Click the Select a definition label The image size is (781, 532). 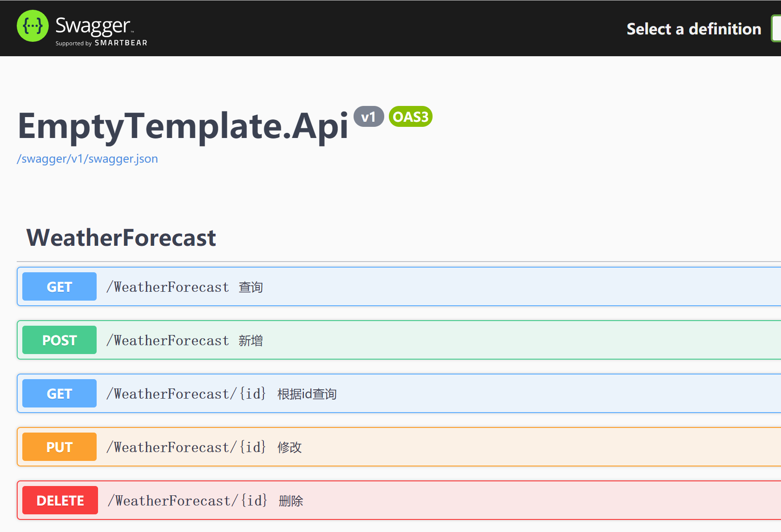694,29
